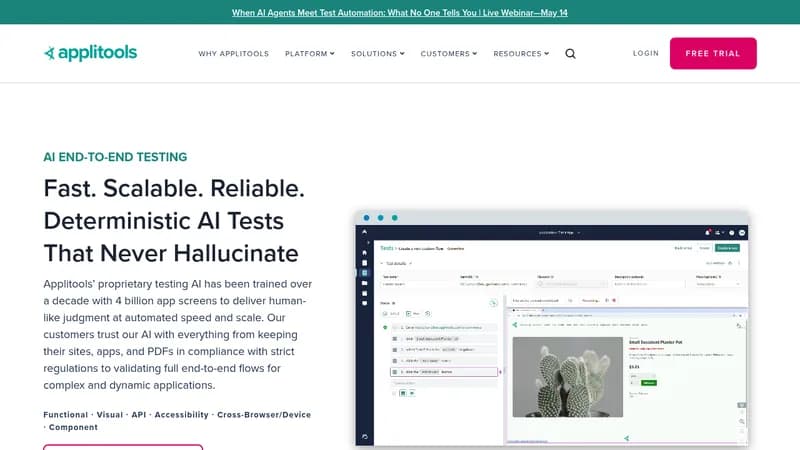The image size is (800, 450).
Task: Open the site search magnifier icon
Action: tap(570, 54)
